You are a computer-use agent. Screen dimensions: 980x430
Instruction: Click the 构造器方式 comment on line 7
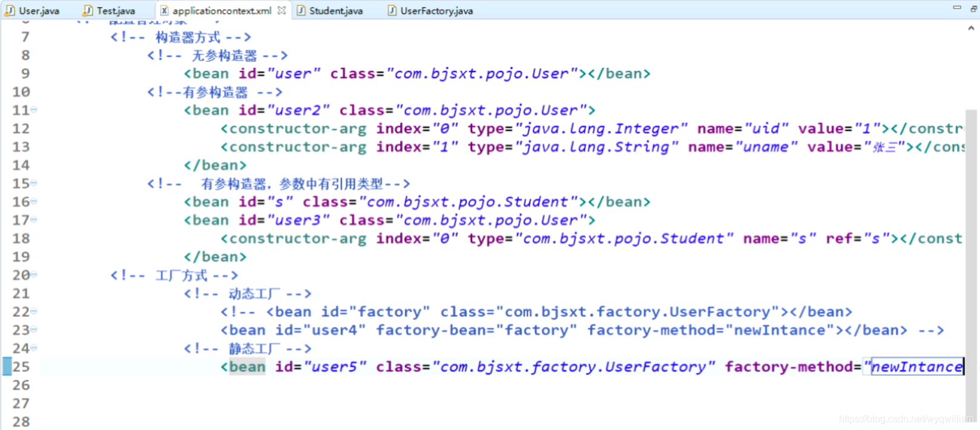click(180, 37)
